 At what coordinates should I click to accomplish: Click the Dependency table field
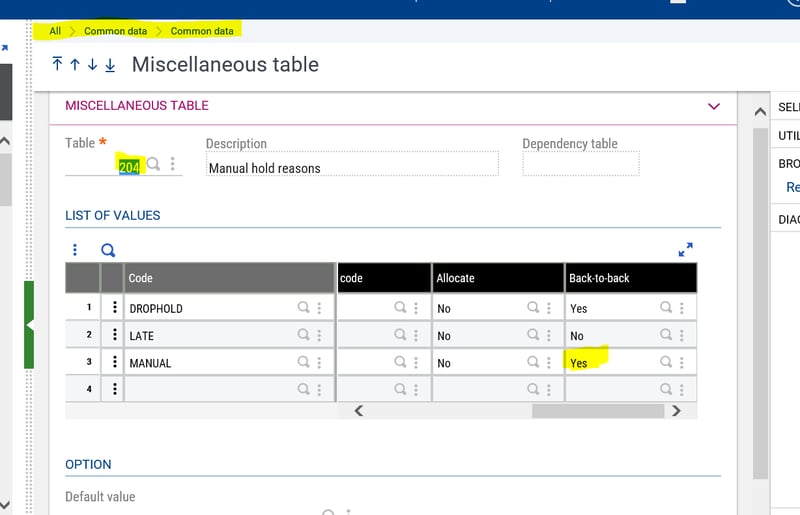[580, 165]
